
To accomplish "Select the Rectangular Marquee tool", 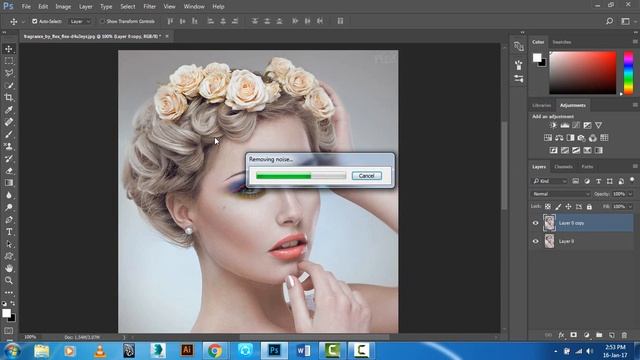I will [x=9, y=61].
